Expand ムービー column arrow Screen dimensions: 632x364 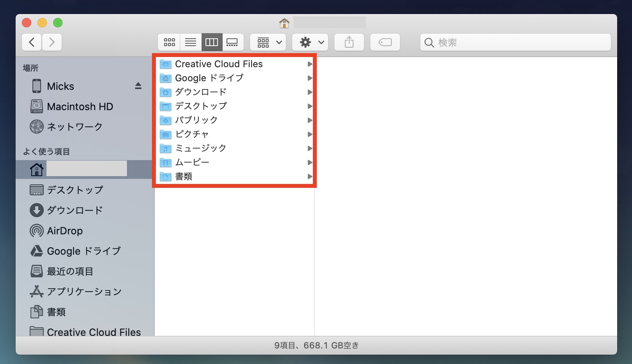[x=310, y=162]
